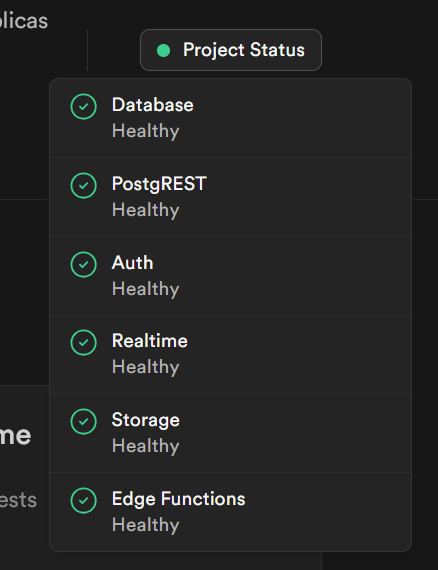The image size is (438, 570).
Task: Click the Project Status label text
Action: tap(244, 50)
